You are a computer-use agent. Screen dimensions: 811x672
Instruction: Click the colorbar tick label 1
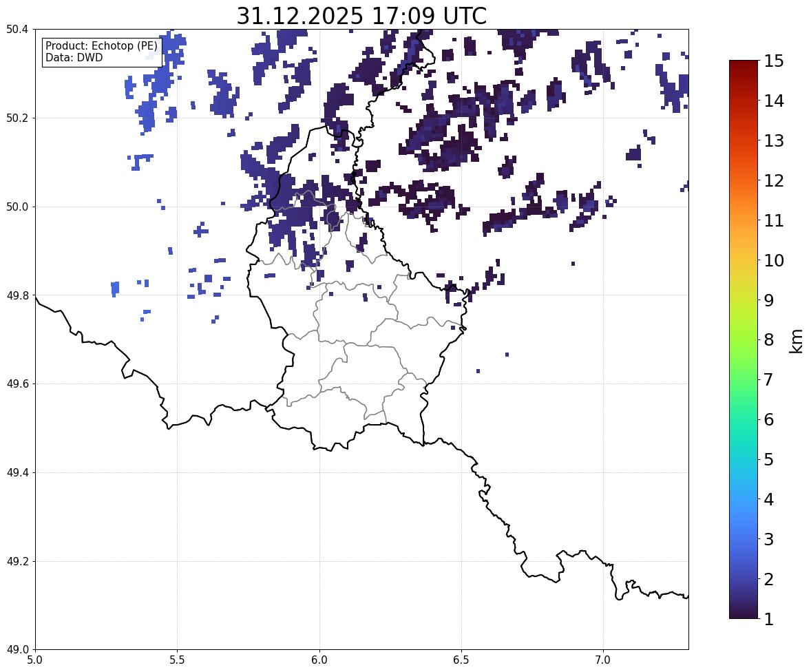(769, 619)
